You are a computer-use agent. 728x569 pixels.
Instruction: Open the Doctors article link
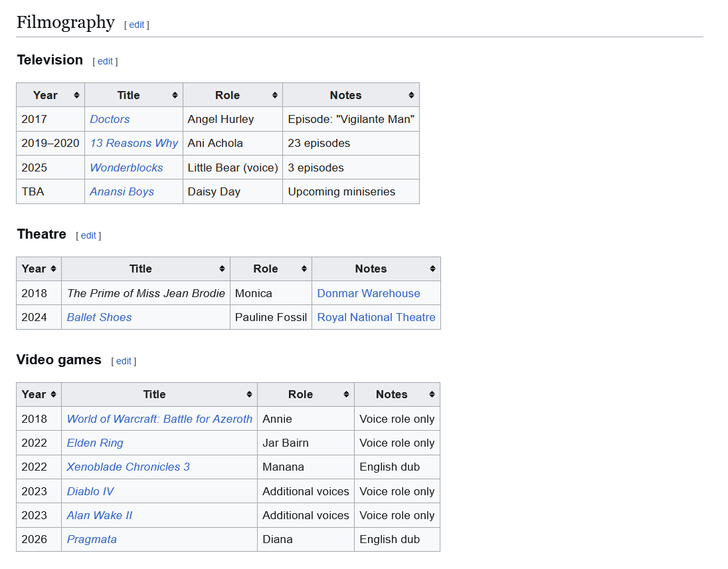click(x=110, y=120)
